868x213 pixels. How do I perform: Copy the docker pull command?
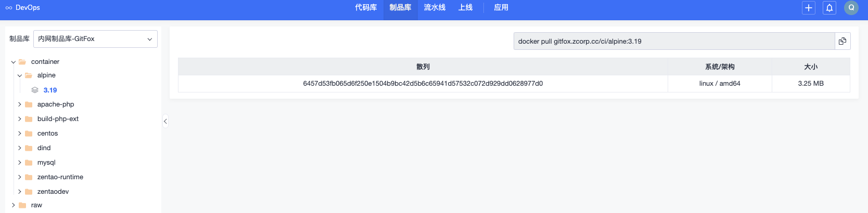pos(843,41)
